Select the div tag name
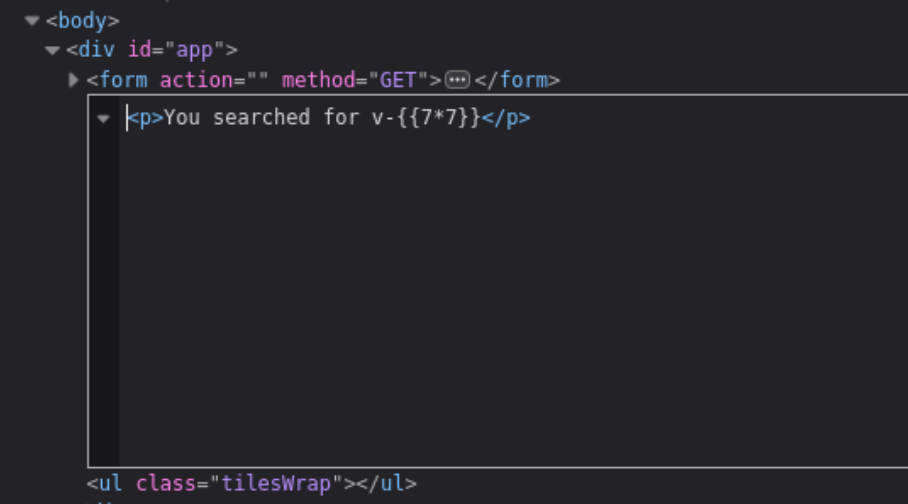This screenshot has height=504, width=908. pyautogui.click(x=97, y=50)
